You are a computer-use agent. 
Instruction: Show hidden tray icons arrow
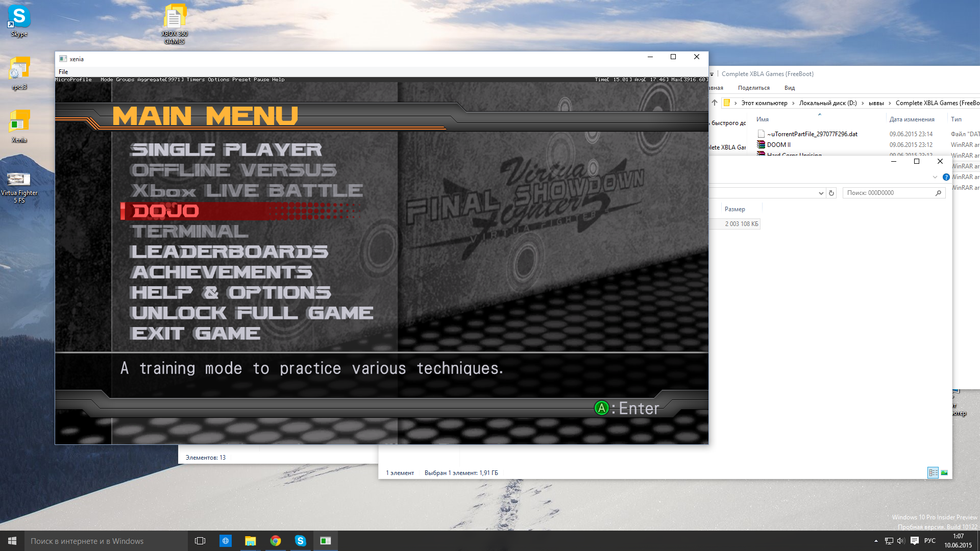pos(876,541)
